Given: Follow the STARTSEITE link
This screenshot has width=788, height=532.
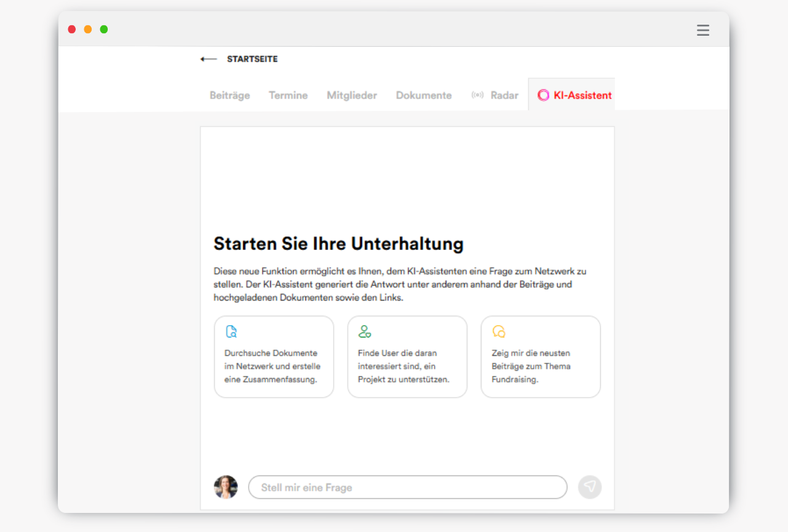Looking at the screenshot, I should (252, 59).
